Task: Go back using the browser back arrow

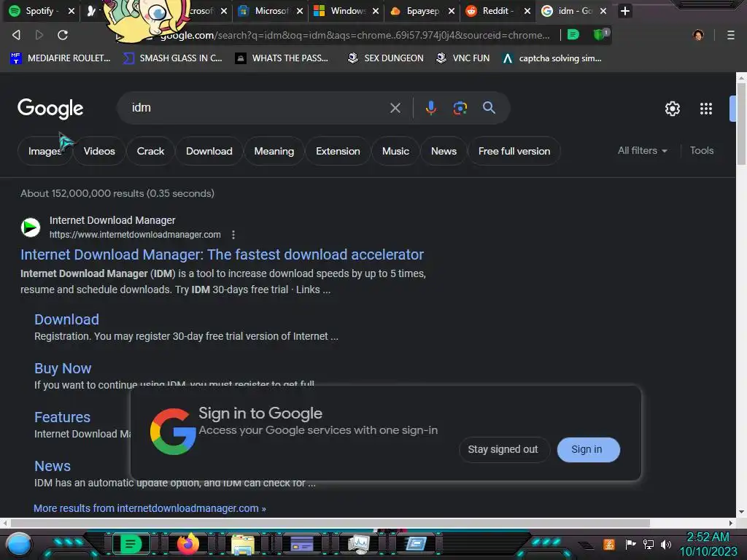Action: point(16,35)
